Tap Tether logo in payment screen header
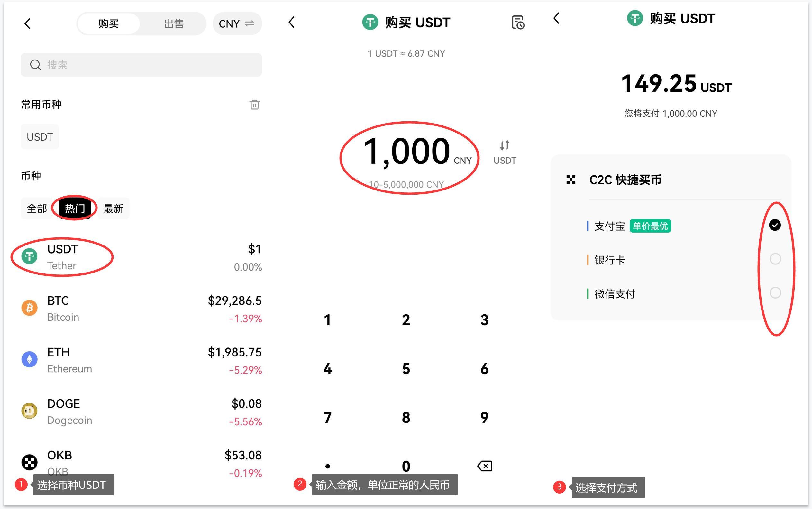This screenshot has width=812, height=509. (x=635, y=18)
